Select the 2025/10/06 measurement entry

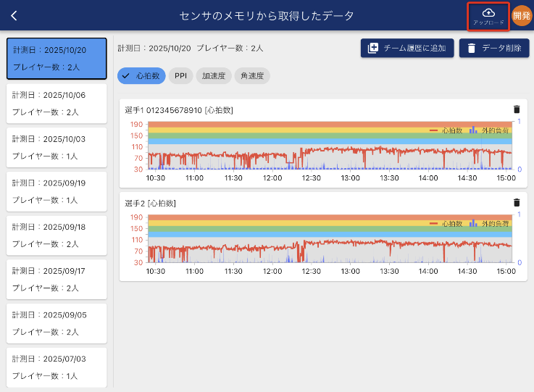(57, 104)
